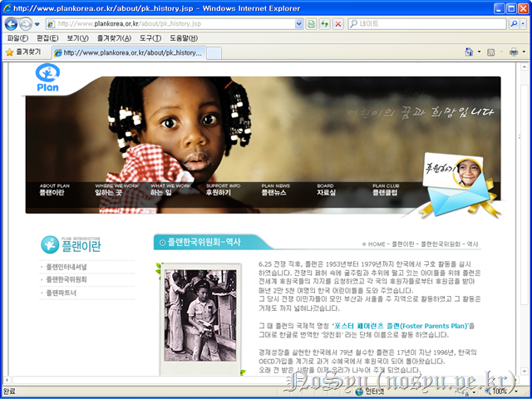This screenshot has height=399, width=532.
Task: Click the Refresh page icon
Action: [323, 24]
